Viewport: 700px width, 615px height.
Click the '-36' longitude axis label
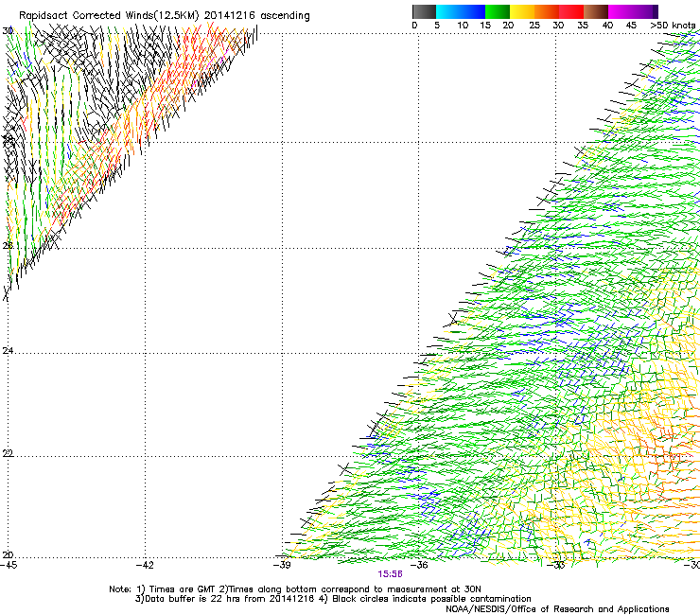click(x=419, y=566)
